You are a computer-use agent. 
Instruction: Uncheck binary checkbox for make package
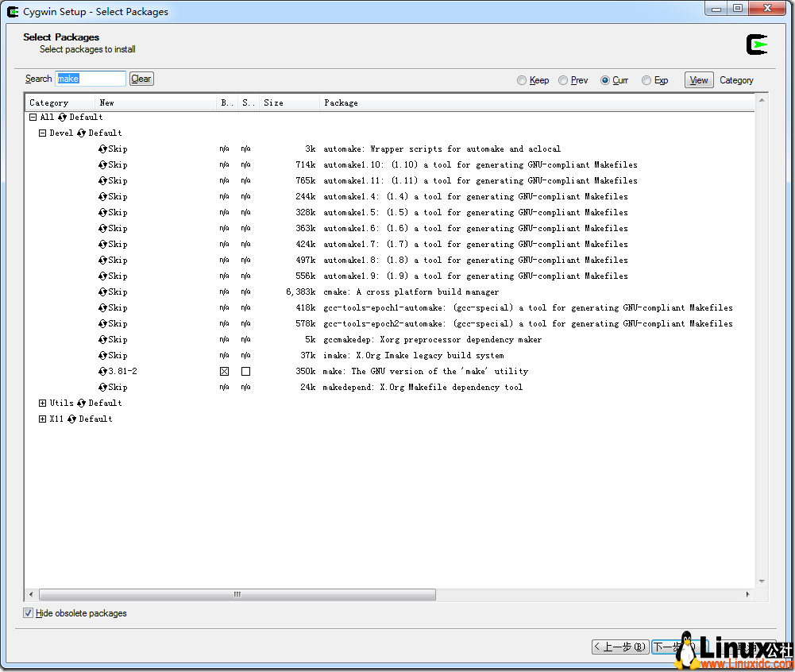(224, 372)
